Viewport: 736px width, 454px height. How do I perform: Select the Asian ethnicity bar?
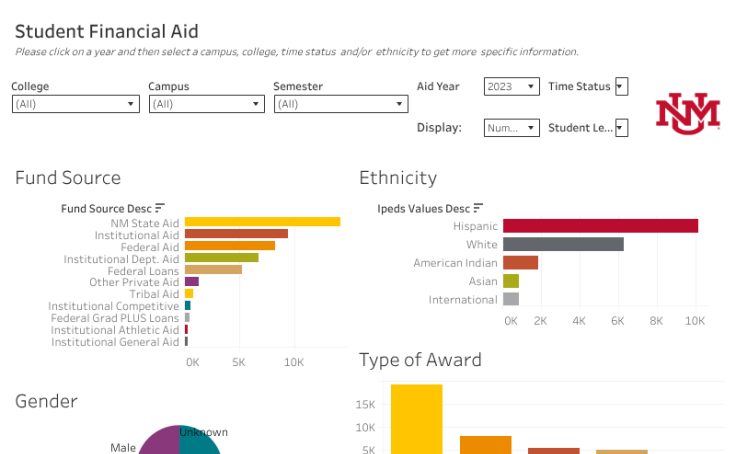(x=511, y=281)
